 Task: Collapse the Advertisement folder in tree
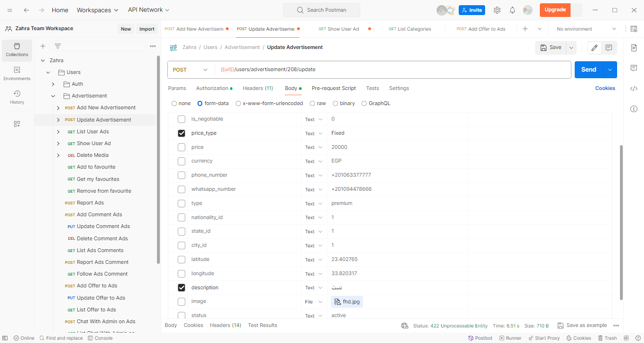pyautogui.click(x=53, y=96)
